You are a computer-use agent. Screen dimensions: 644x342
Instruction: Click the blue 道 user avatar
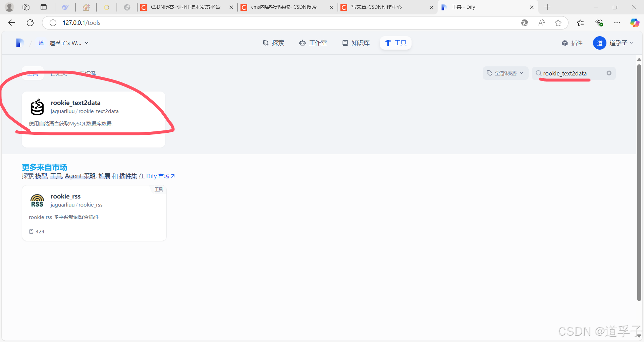point(599,43)
